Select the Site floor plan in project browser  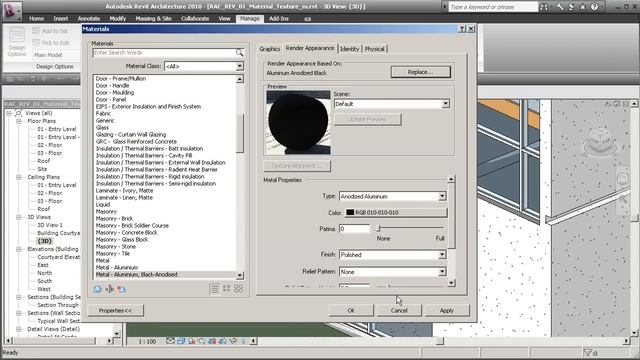point(42,169)
